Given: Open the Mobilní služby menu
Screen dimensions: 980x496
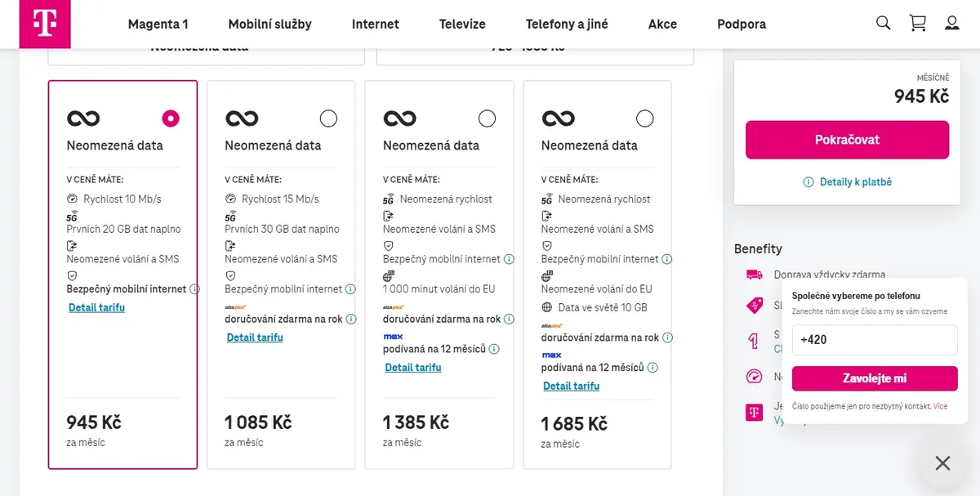Looking at the screenshot, I should [x=269, y=24].
